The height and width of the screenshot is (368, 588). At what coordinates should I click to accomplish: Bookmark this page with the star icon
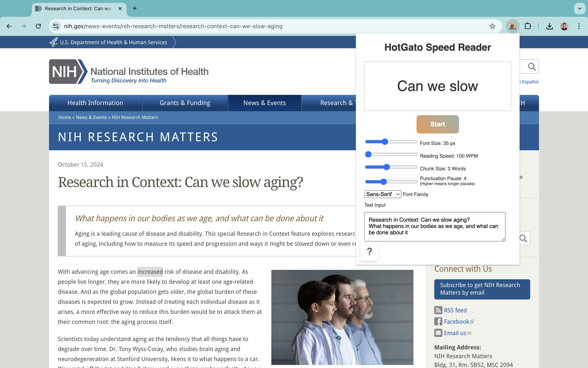coord(492,26)
